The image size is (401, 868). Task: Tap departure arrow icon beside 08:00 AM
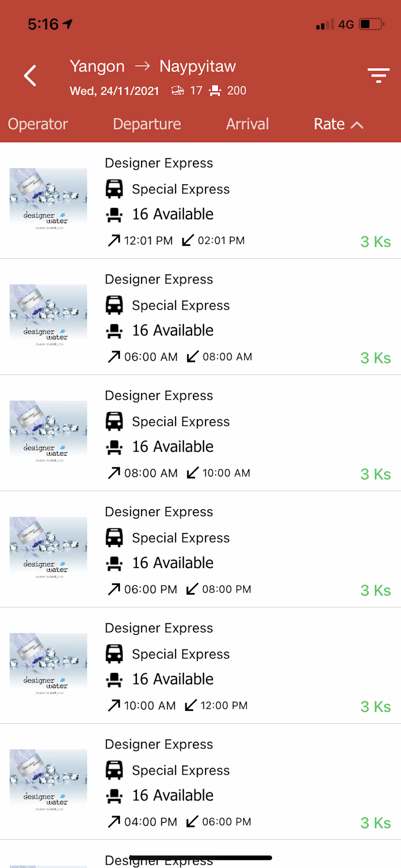(x=114, y=473)
